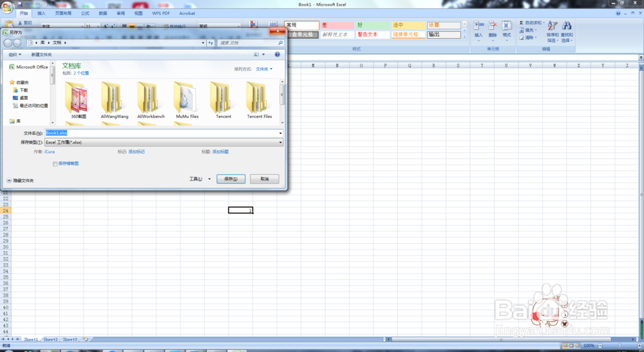Expand the cell styles gallery more arrow
This screenshot has height=352, width=644.
tap(464, 37)
